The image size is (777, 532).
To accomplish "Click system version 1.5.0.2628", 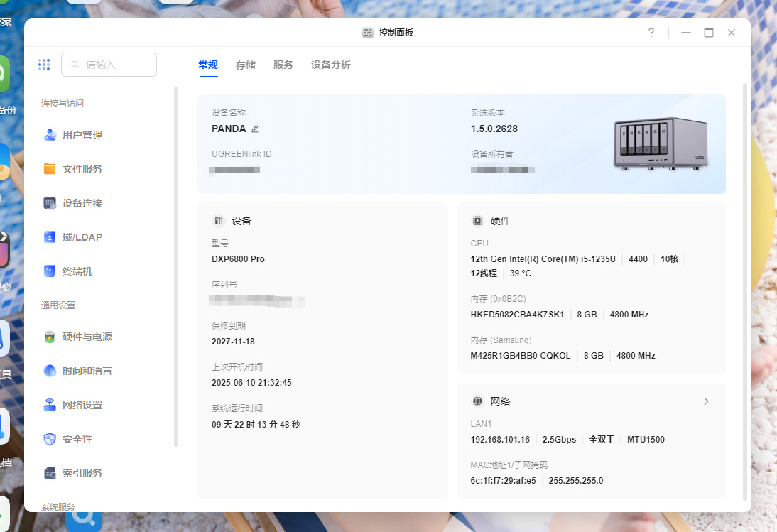I will (x=494, y=129).
